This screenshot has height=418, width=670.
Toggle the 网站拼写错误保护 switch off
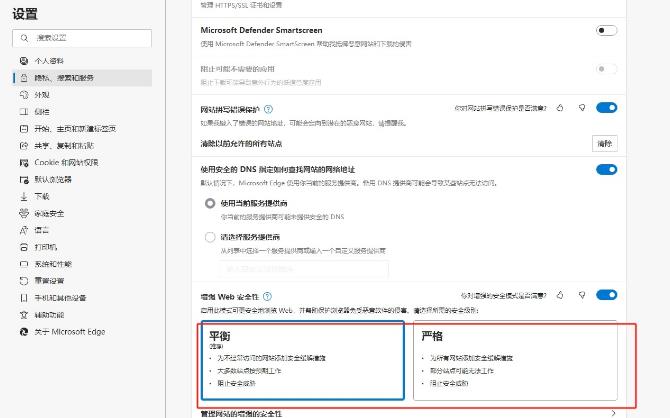606,108
